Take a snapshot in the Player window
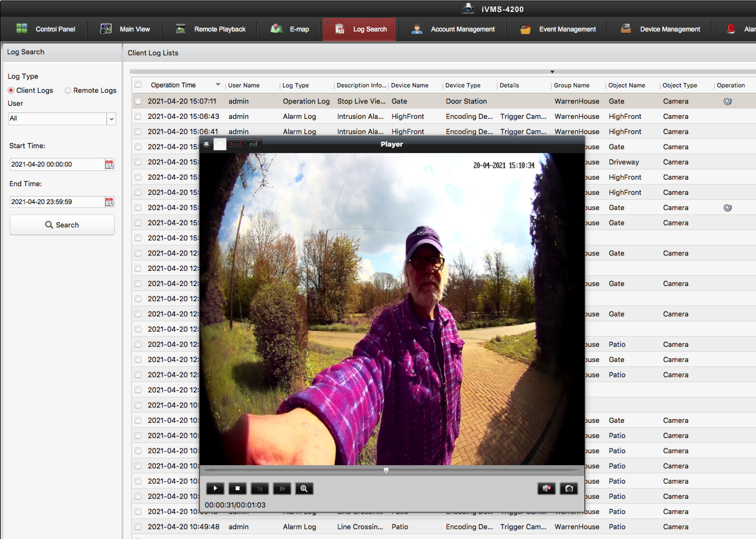Image resolution: width=756 pixels, height=539 pixels. 569,488
